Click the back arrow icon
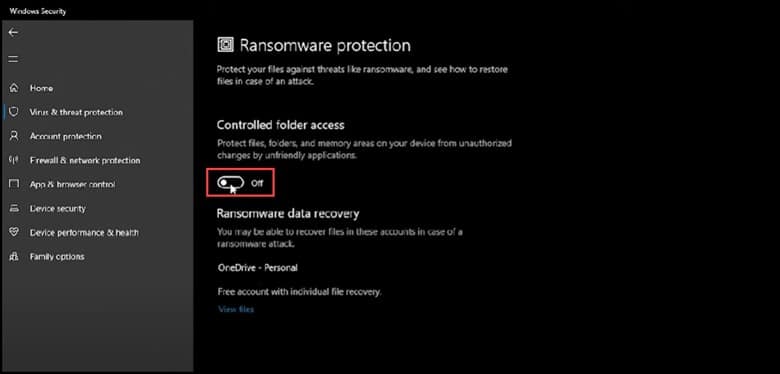Screen dimensions: 780x374 tap(13, 33)
